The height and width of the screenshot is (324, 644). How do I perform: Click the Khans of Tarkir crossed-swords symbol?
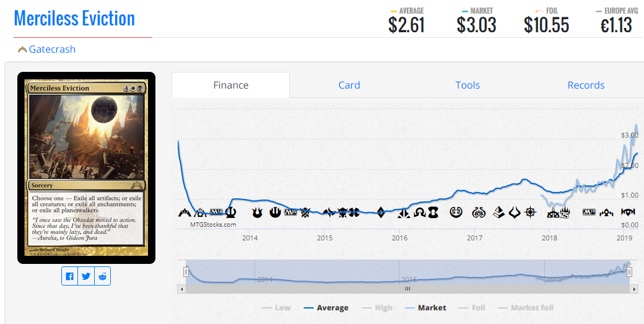(305, 212)
